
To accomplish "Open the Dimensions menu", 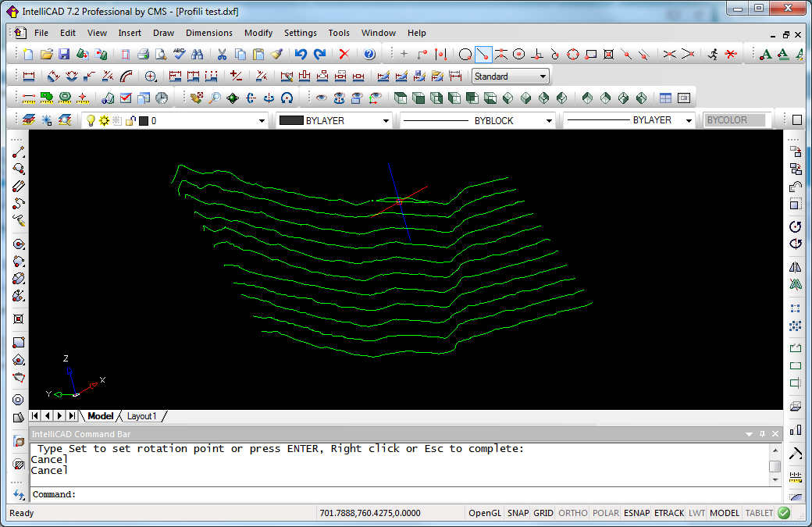I will coord(208,33).
